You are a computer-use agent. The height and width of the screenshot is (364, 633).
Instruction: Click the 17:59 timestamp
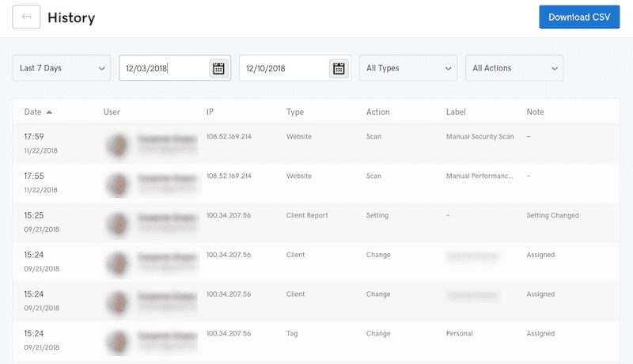[34, 136]
